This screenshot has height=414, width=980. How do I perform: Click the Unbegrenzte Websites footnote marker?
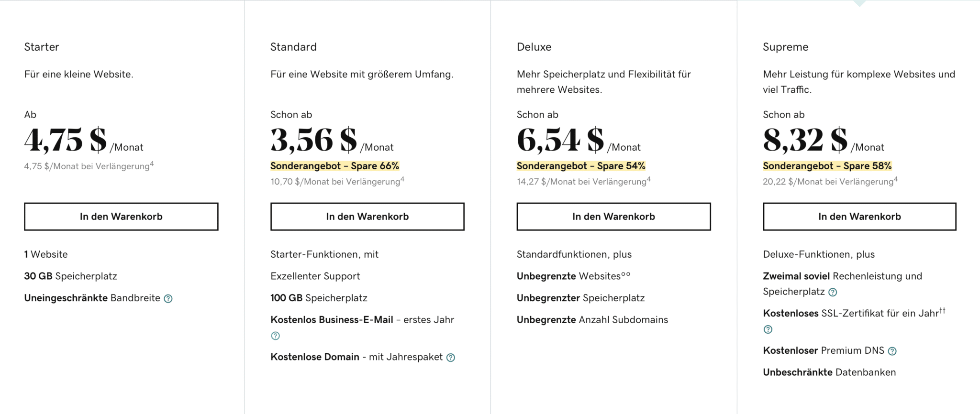[x=626, y=274]
